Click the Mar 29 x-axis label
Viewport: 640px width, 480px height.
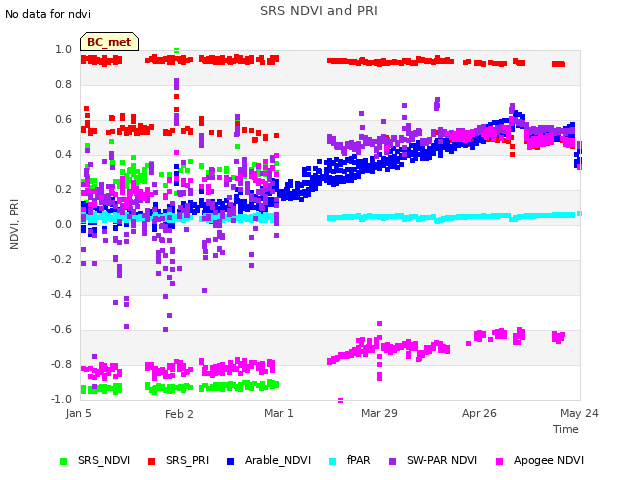pos(379,413)
